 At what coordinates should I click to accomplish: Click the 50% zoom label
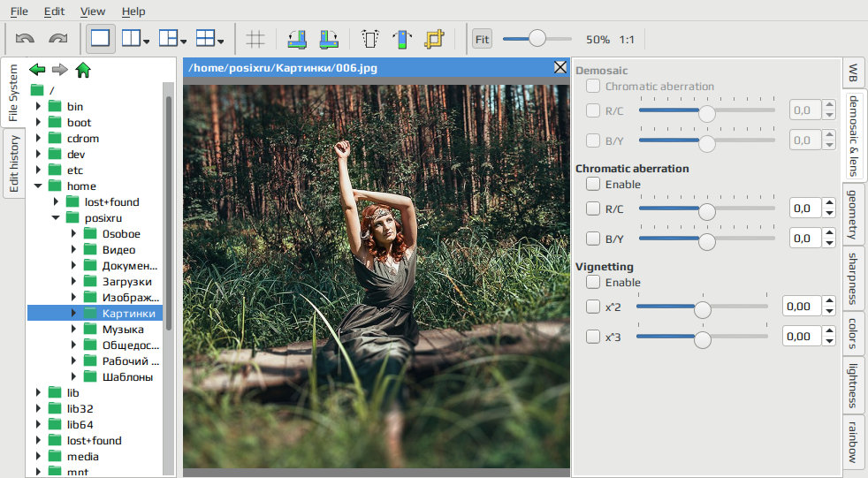tap(598, 39)
